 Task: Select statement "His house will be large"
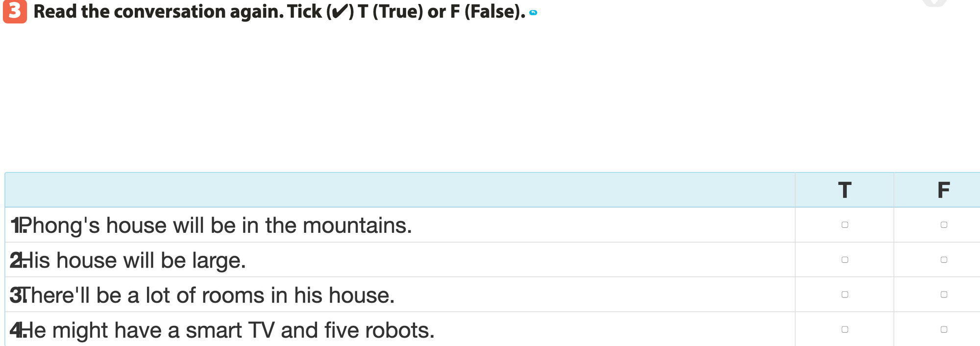click(132, 260)
